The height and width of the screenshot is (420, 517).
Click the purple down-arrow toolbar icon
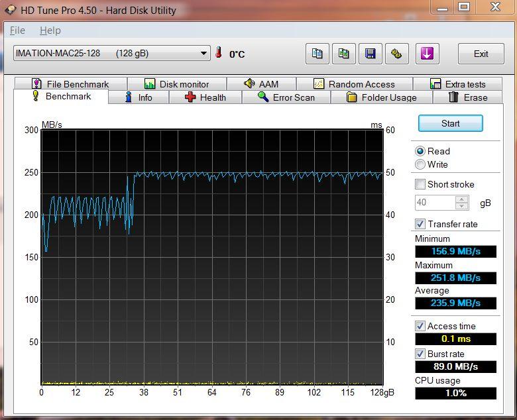tap(427, 54)
